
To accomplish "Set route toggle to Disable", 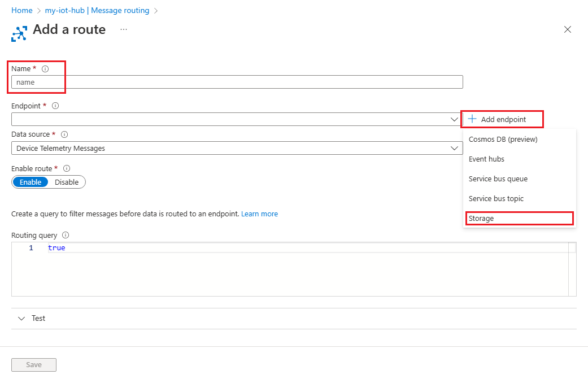I will 67,182.
